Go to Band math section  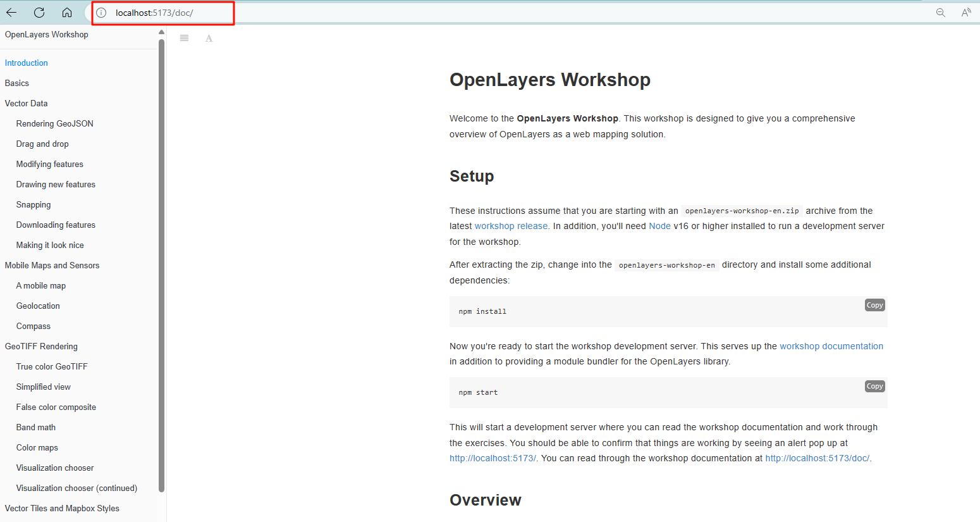pos(36,427)
